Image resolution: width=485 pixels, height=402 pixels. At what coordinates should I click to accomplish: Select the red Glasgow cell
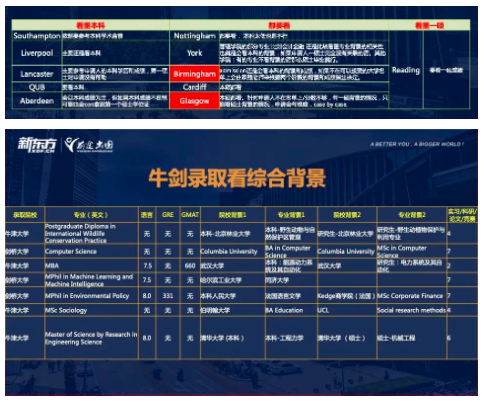[194, 101]
